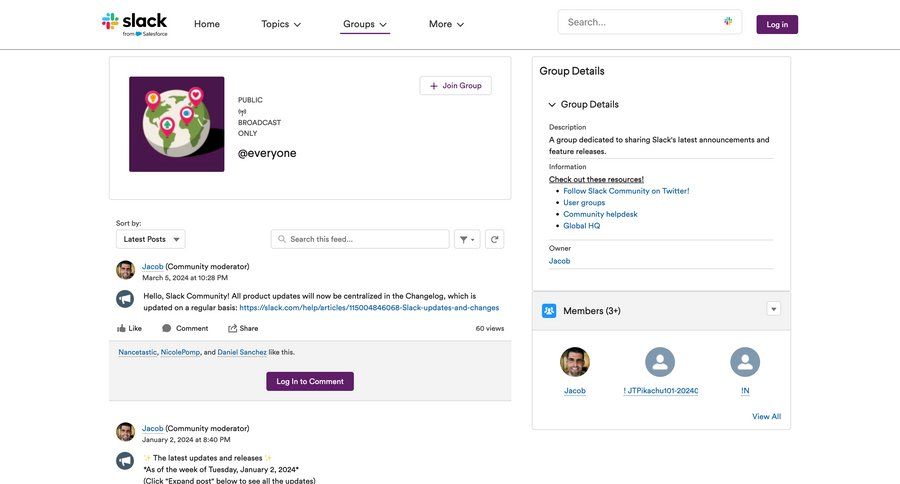Click the 60 views count

pyautogui.click(x=490, y=328)
